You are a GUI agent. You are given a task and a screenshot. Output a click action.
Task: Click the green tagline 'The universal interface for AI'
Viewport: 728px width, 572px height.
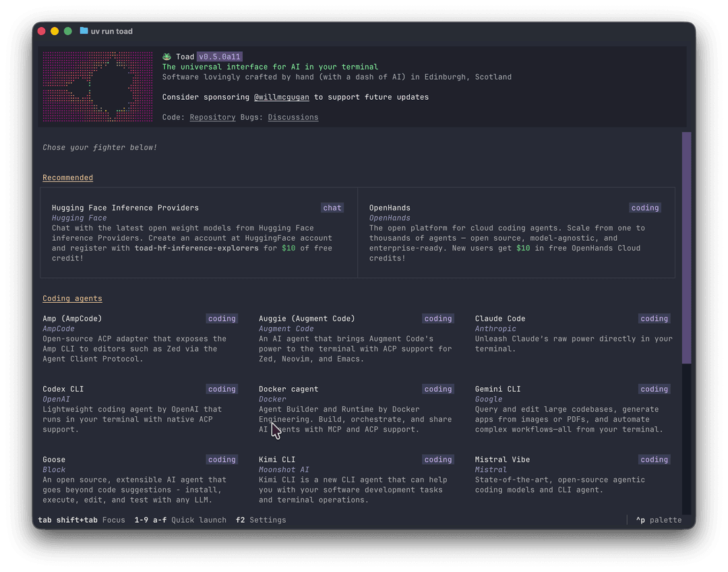click(x=270, y=67)
